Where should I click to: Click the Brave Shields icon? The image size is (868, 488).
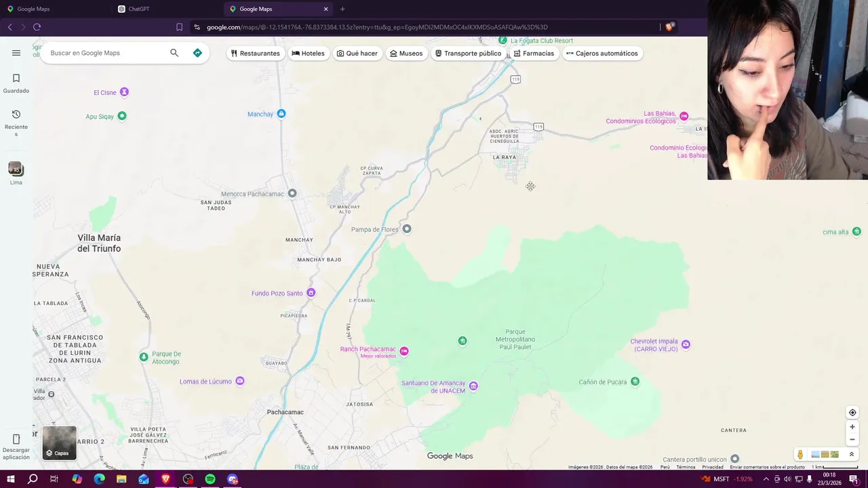[x=670, y=27]
